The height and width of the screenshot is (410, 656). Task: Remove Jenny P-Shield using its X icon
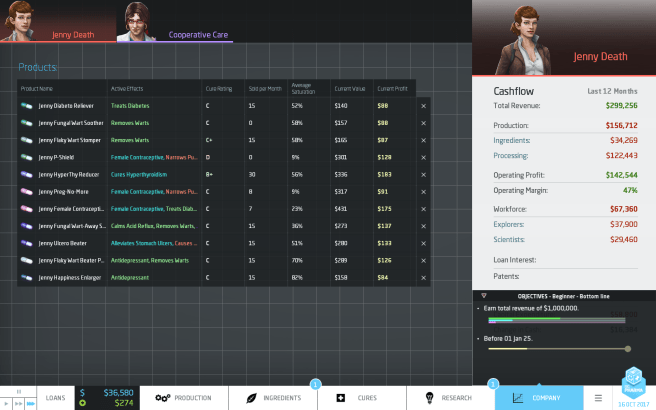click(x=423, y=157)
